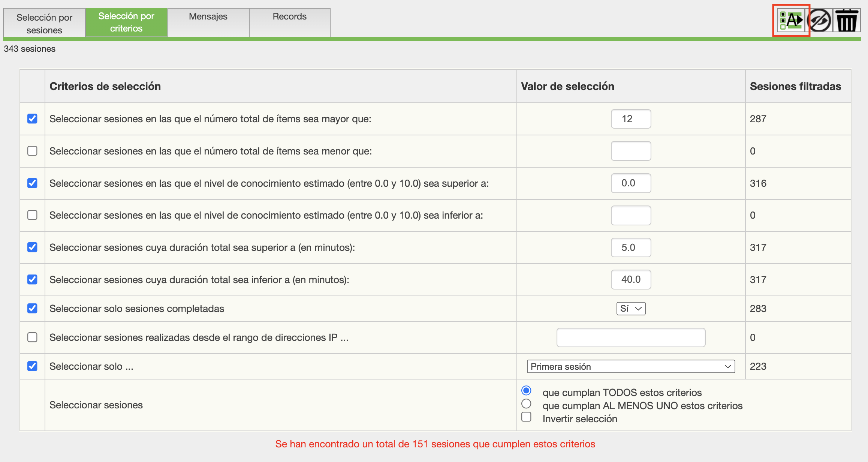
Task: Click the IP address range input field
Action: pyautogui.click(x=631, y=337)
